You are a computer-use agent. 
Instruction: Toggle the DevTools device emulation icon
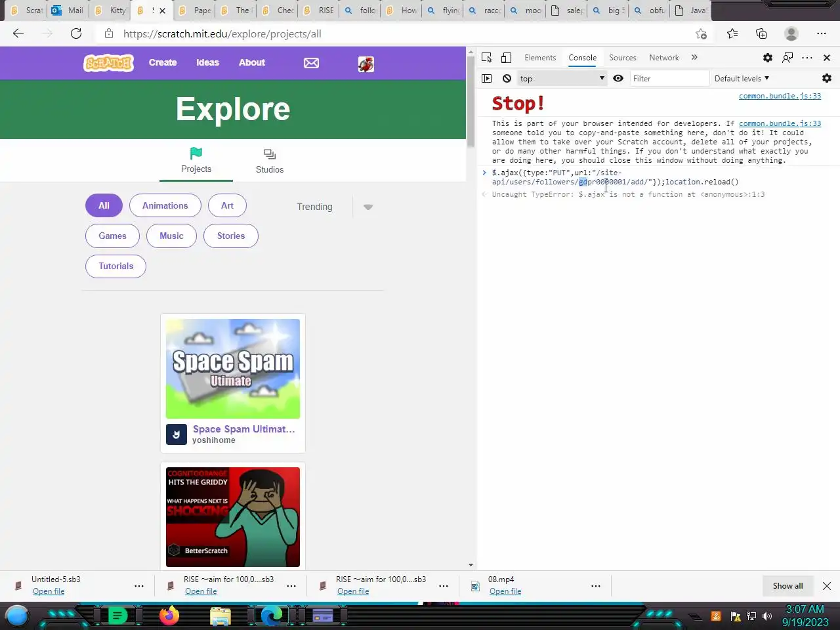tap(506, 58)
